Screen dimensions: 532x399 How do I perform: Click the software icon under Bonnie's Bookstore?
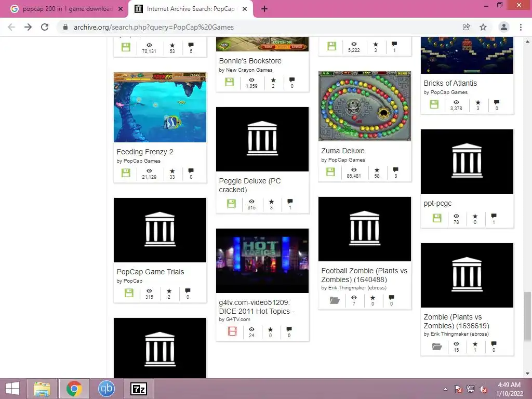click(x=229, y=82)
